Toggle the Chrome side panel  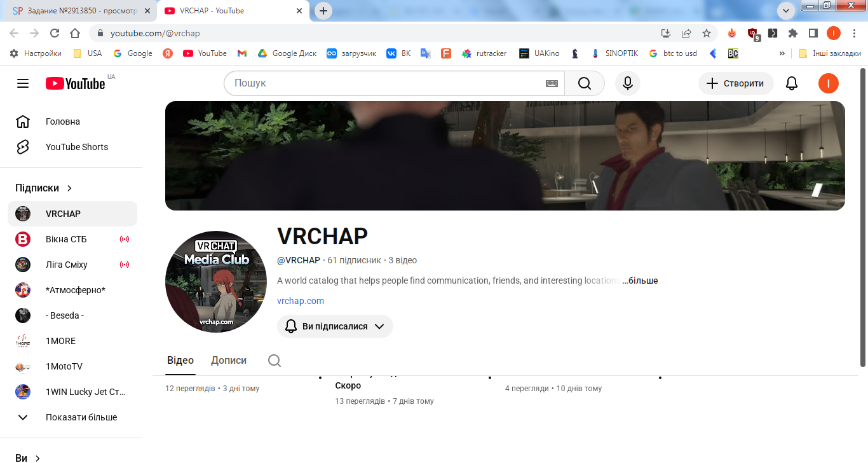click(x=813, y=33)
